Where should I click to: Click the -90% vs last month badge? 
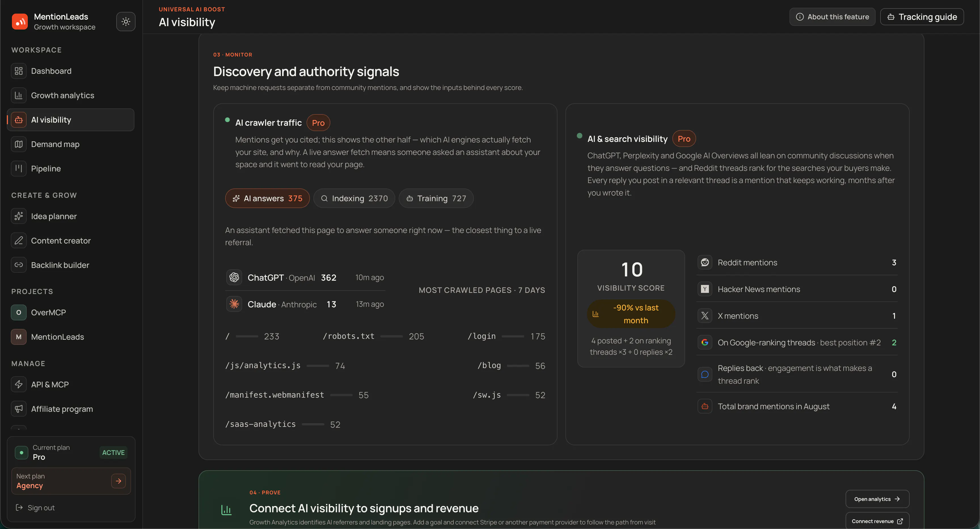point(631,314)
